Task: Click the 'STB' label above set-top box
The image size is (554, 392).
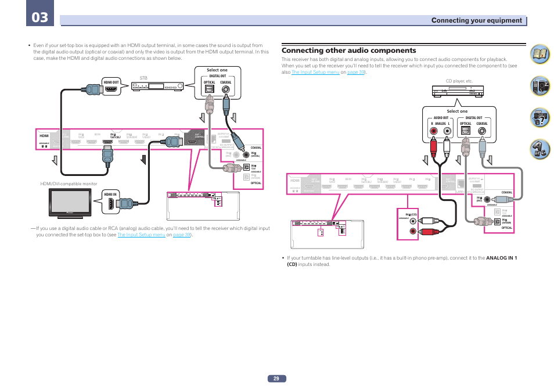Action: [143, 78]
